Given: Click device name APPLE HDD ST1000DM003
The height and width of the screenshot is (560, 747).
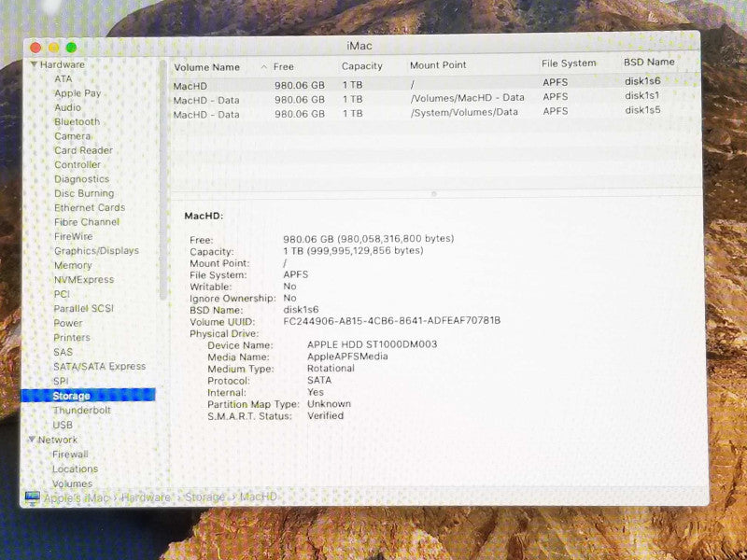Looking at the screenshot, I should coord(372,344).
